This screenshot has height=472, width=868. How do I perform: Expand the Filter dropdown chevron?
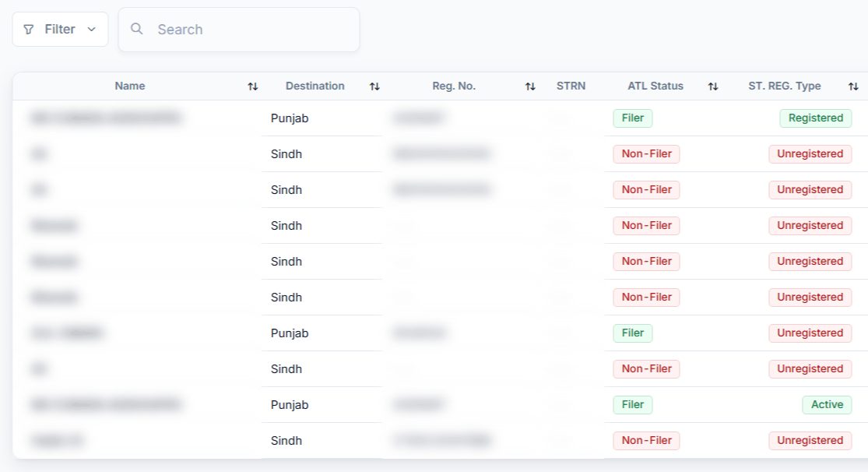[x=91, y=30]
